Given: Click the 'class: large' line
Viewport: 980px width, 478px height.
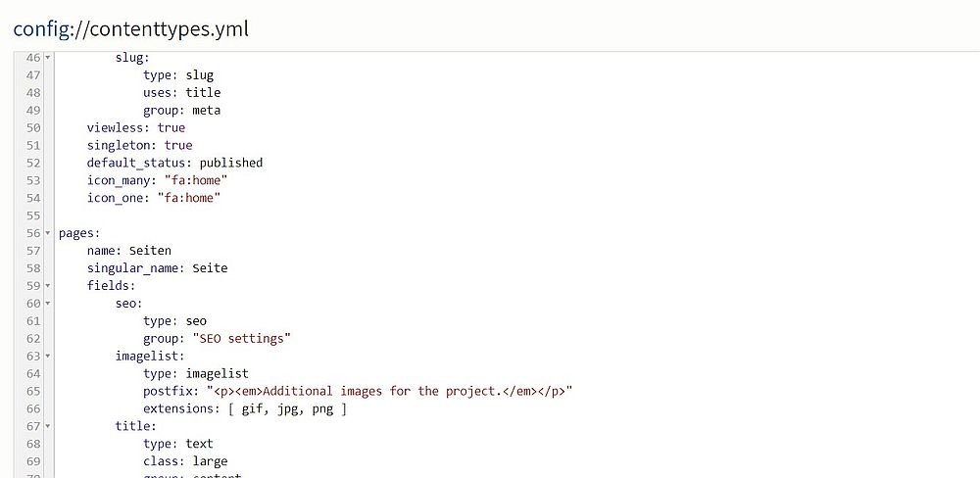Looking at the screenshot, I should (x=185, y=461).
